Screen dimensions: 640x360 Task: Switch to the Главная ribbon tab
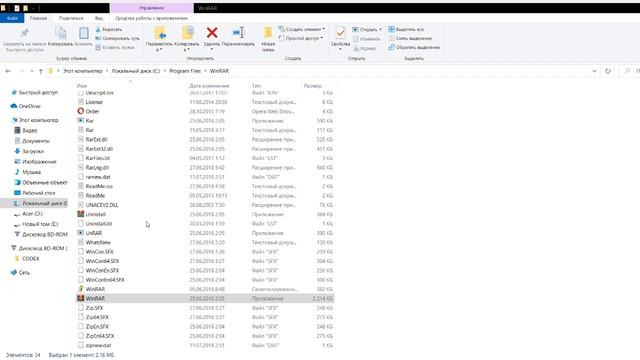point(38,18)
